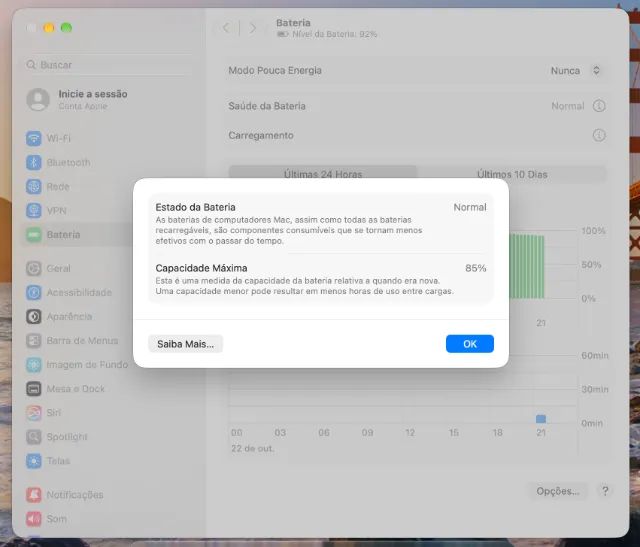Open the Som speaker icon

(33, 519)
